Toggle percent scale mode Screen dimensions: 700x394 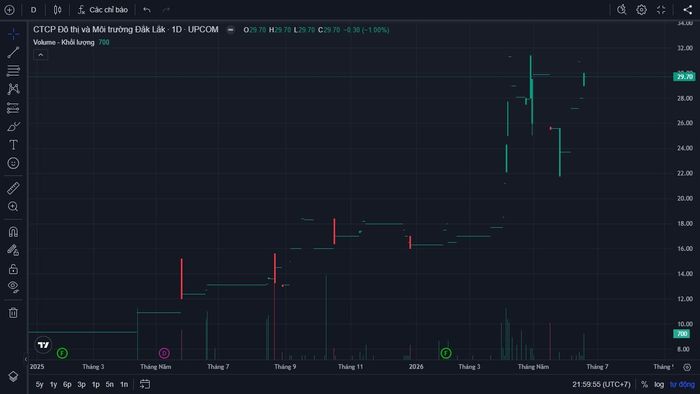(x=644, y=384)
